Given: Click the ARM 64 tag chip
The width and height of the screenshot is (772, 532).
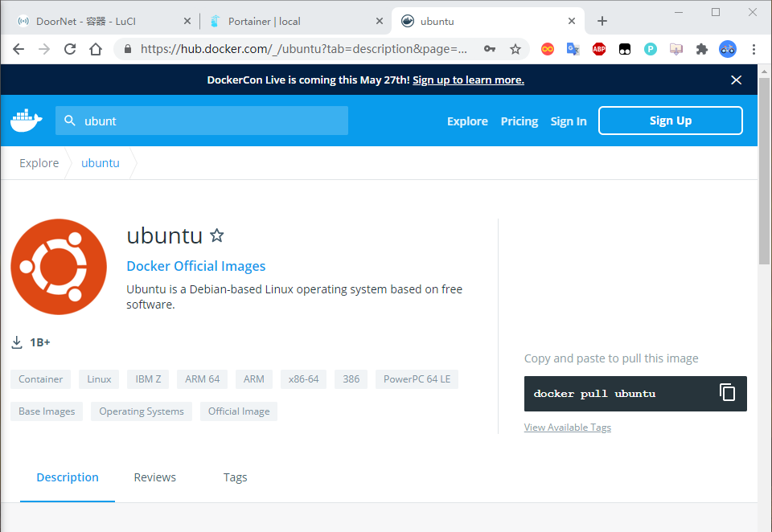Looking at the screenshot, I should [x=202, y=379].
